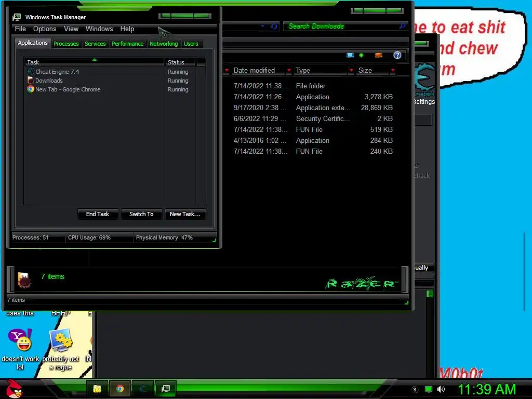Open Google Chrome from the taskbar
This screenshot has height=399, width=532.
(x=120, y=389)
